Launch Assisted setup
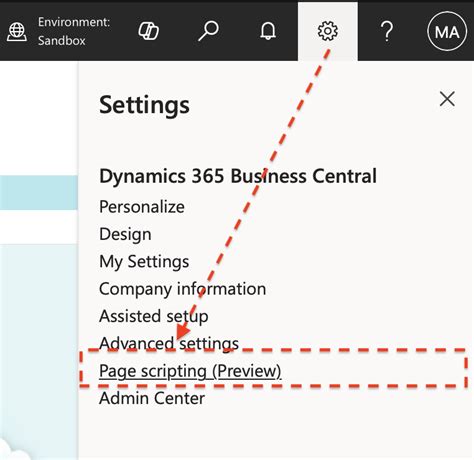 [x=154, y=316]
